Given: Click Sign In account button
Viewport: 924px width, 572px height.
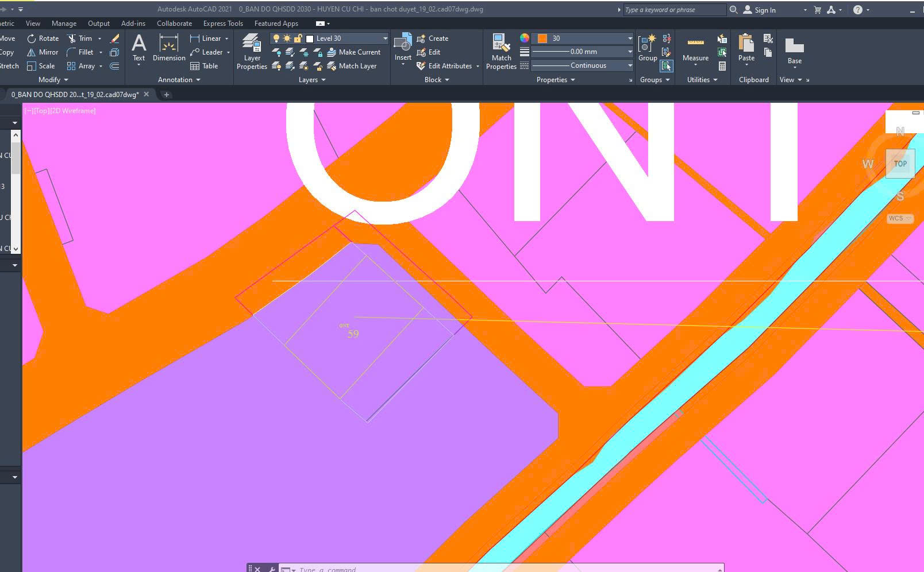Looking at the screenshot, I should [760, 10].
